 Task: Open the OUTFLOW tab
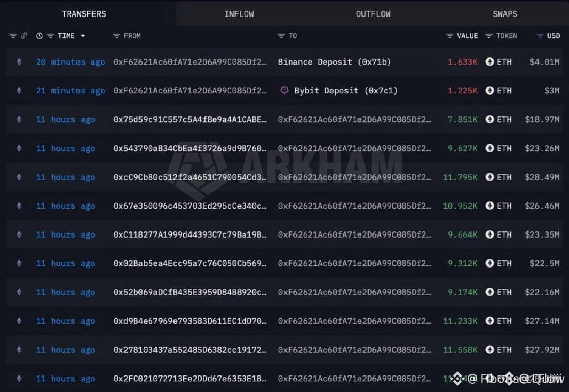pos(373,14)
